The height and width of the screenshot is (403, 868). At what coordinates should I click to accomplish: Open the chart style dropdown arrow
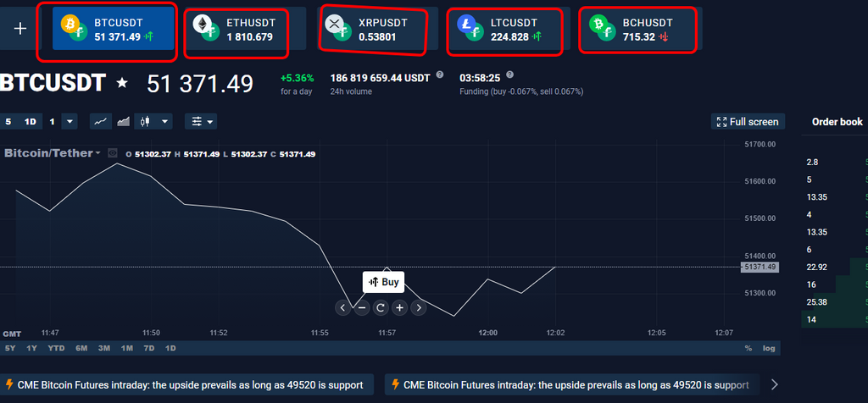[x=164, y=122]
